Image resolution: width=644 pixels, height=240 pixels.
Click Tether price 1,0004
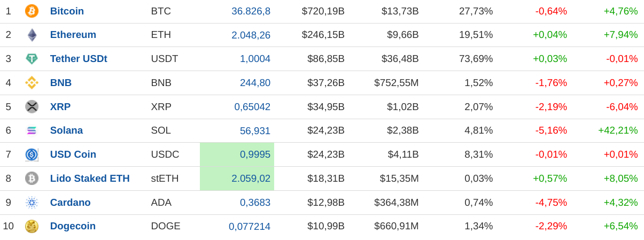coord(255,59)
